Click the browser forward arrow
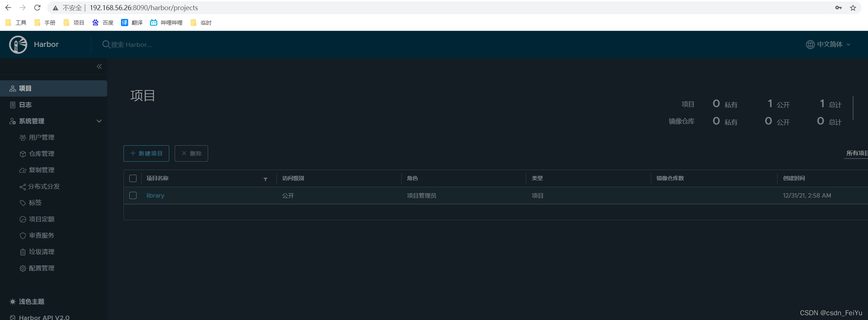868x320 pixels. 23,8
